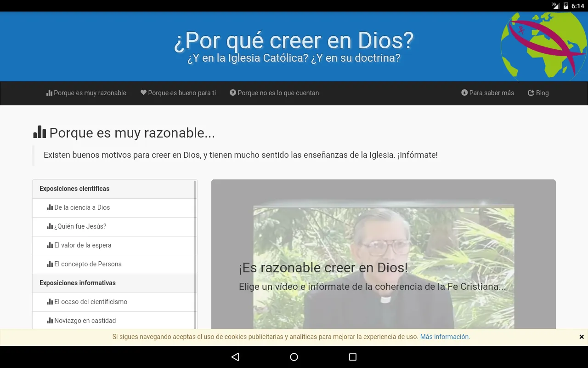Screen dimensions: 588x368
Task: Go to the Blog menu item
Action: [x=538, y=93]
